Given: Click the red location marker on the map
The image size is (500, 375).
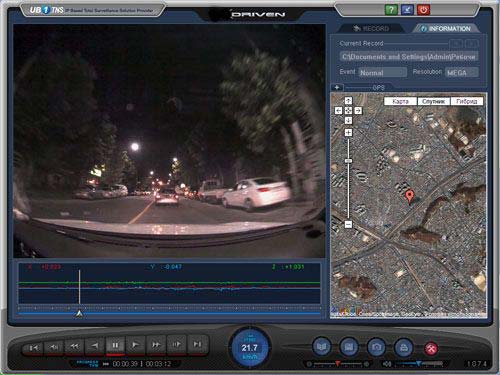Looking at the screenshot, I should click(x=410, y=197).
